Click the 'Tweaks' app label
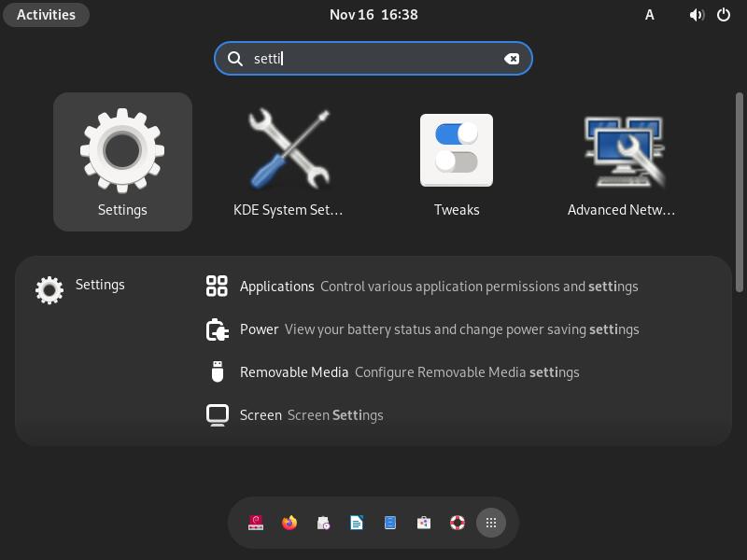 pos(457,210)
